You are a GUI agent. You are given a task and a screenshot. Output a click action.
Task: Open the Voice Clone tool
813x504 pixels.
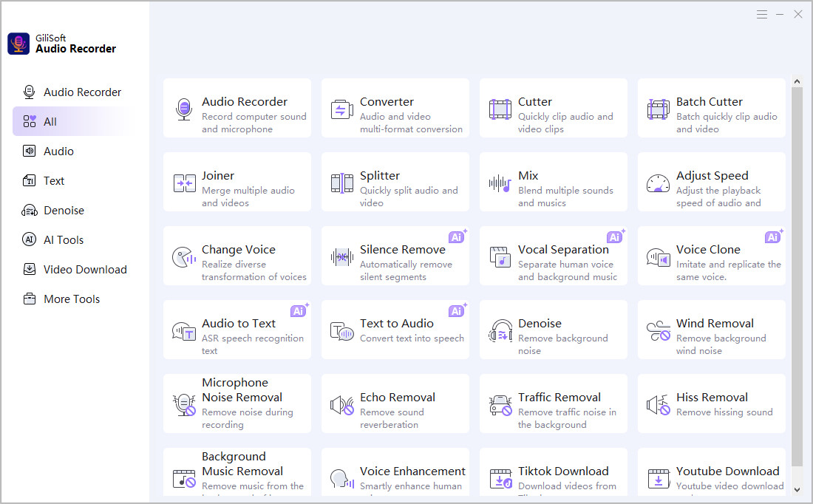711,256
